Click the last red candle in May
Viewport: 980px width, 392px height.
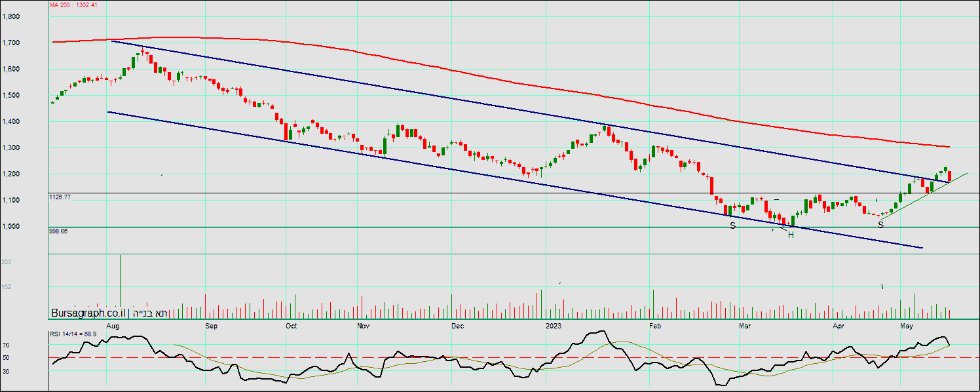[950, 176]
